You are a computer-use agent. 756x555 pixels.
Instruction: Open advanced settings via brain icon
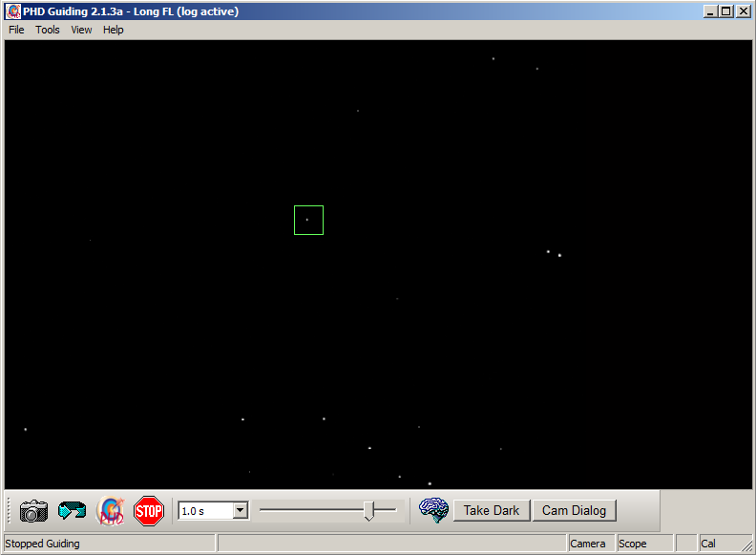pyautogui.click(x=434, y=510)
